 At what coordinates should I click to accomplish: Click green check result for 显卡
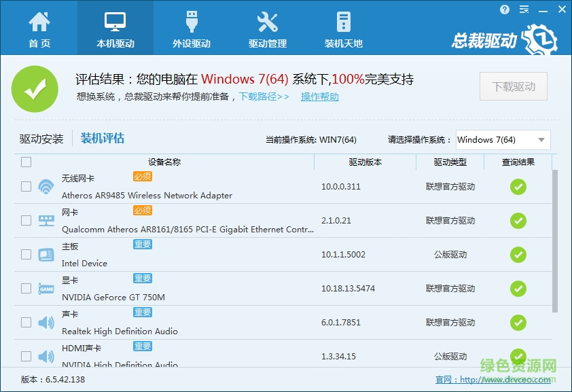[518, 289]
